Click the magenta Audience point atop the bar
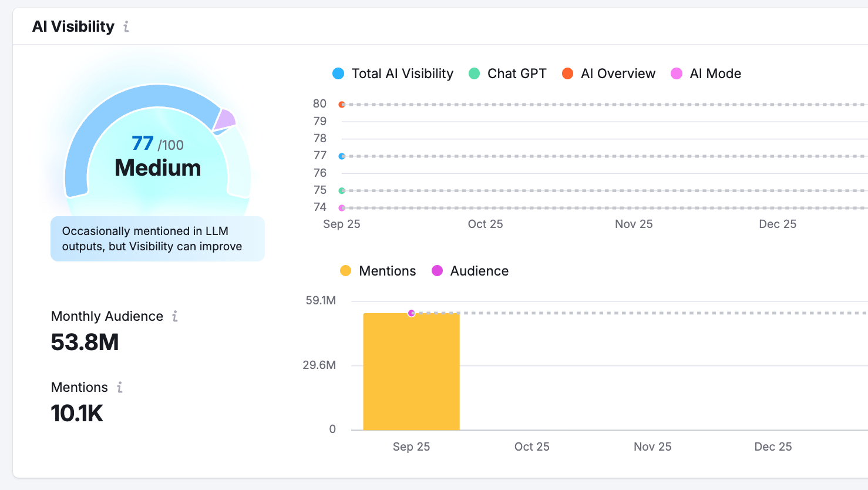868x490 pixels. 412,313
